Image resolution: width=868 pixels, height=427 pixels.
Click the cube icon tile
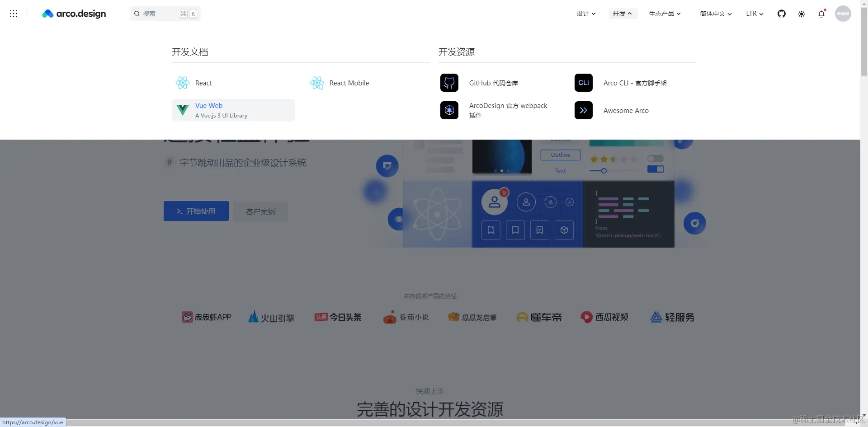(x=564, y=230)
